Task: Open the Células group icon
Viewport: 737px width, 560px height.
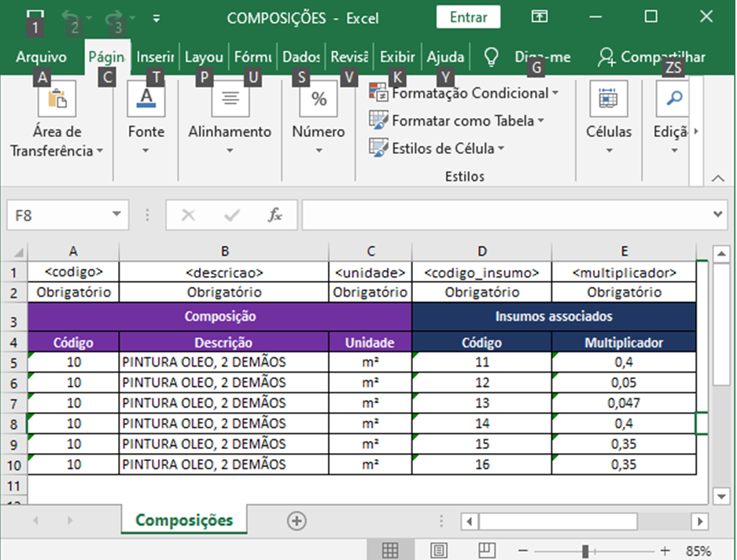Action: click(608, 101)
